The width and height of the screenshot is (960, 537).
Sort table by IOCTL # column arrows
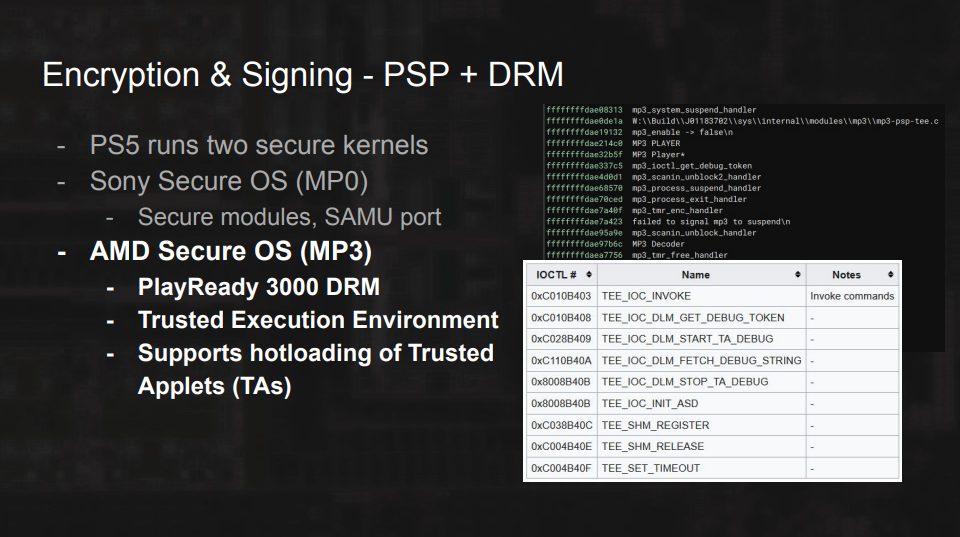[588, 275]
